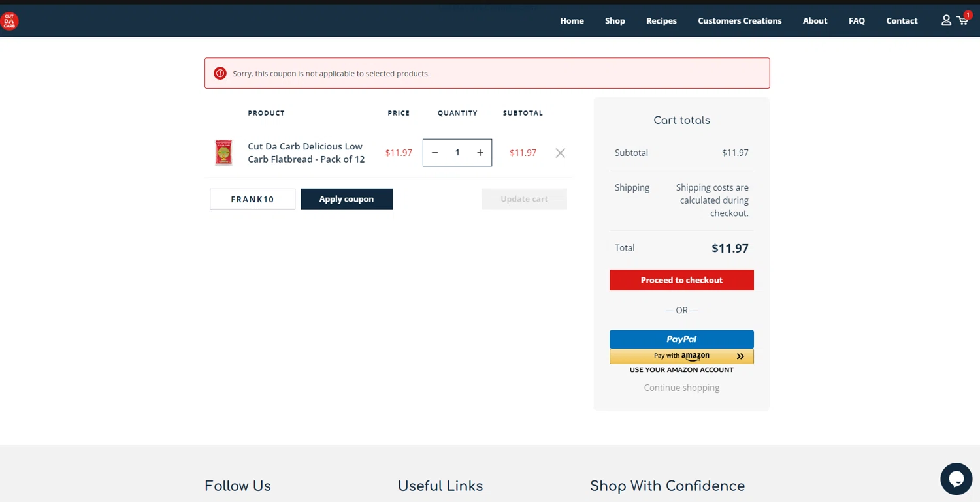
Task: Click the Shop With Confidence heading
Action: point(667,486)
